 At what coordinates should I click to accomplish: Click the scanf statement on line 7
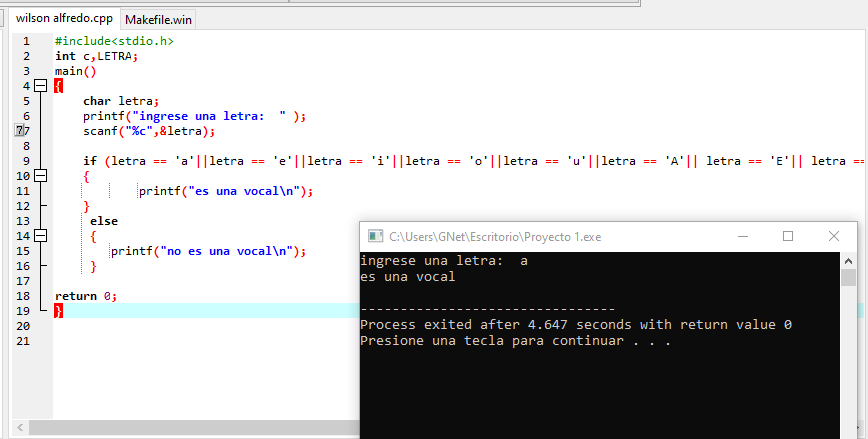[x=148, y=131]
